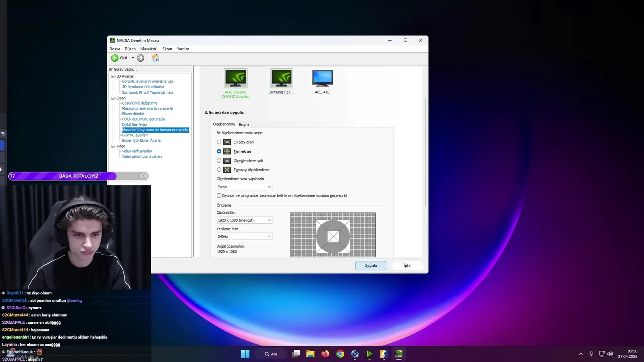Select the Samsung F27 monitor icon
Screen dimensions: 644x362
tap(281, 78)
